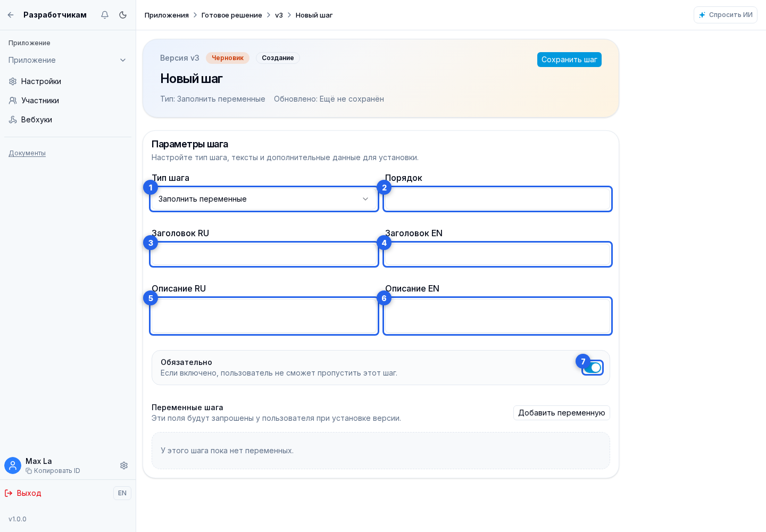
Task: Go to Приложения breadcrumb
Action: (x=166, y=15)
